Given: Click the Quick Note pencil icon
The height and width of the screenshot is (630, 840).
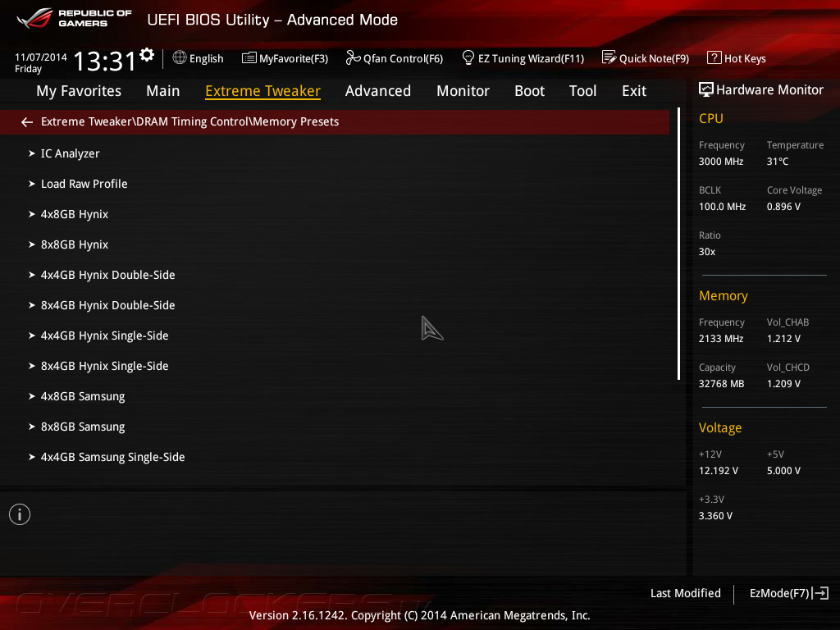Looking at the screenshot, I should click(609, 57).
